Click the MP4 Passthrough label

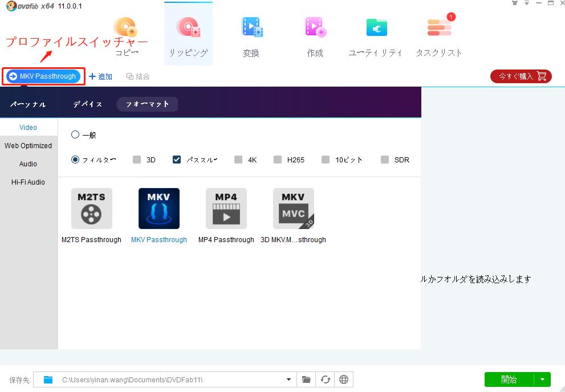click(x=226, y=240)
